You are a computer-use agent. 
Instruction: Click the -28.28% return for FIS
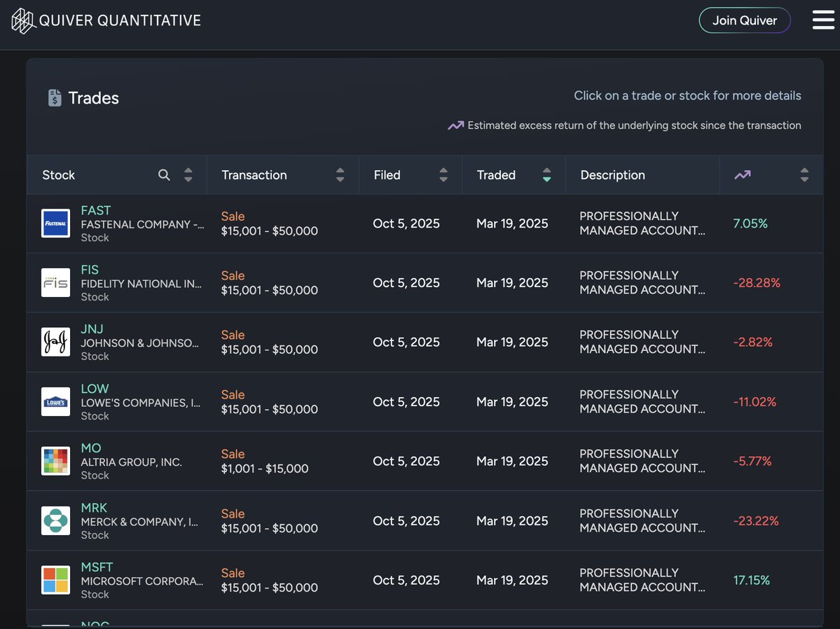click(x=757, y=282)
